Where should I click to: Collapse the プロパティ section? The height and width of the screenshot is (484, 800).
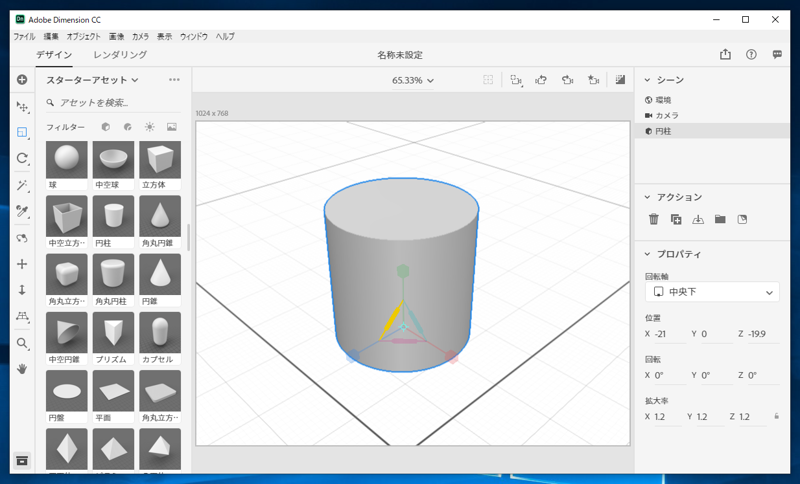[647, 254]
